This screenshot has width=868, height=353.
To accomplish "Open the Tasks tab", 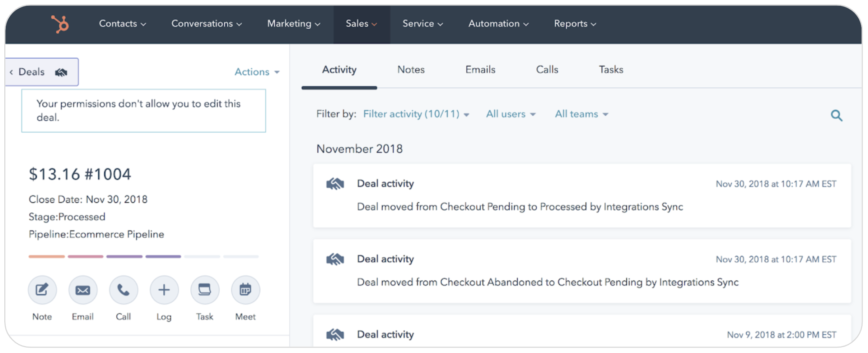I will tap(611, 70).
